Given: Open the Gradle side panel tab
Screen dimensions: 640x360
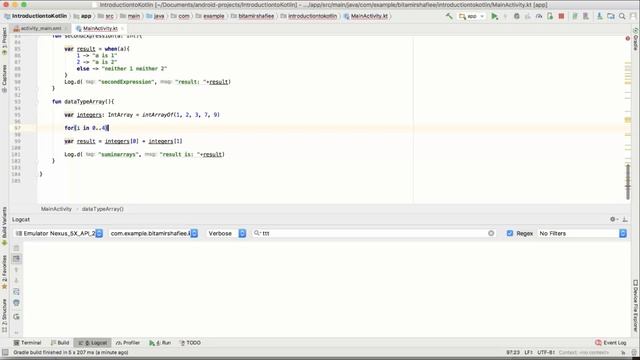Looking at the screenshot, I should [636, 39].
